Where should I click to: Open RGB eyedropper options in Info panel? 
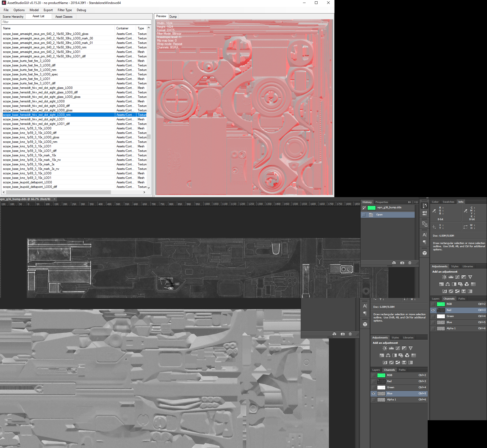[x=434, y=211]
